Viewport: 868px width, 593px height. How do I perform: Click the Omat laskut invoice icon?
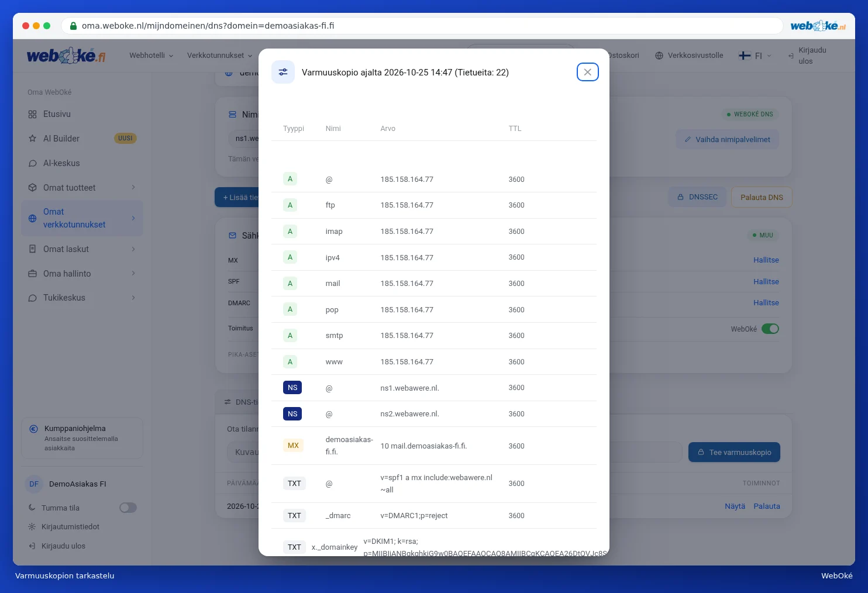click(32, 249)
